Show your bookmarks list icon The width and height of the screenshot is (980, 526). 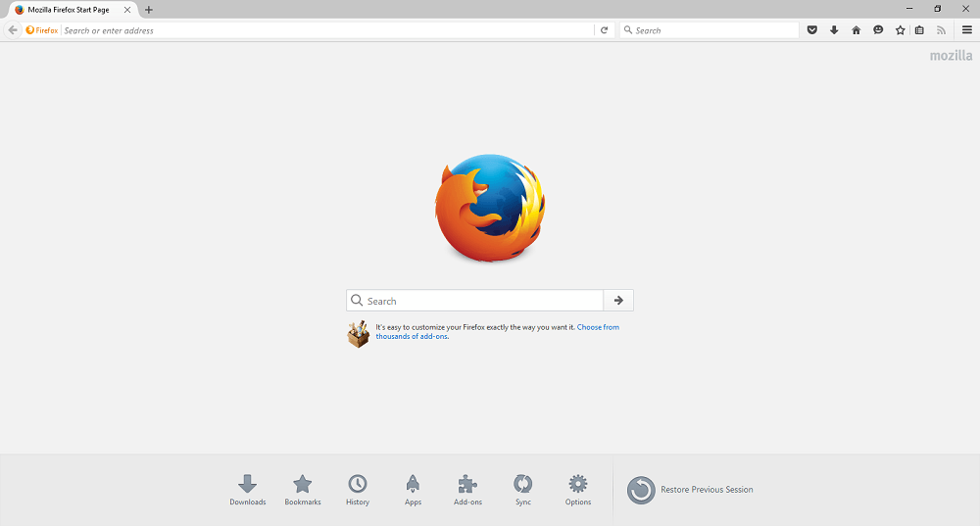[x=919, y=30]
